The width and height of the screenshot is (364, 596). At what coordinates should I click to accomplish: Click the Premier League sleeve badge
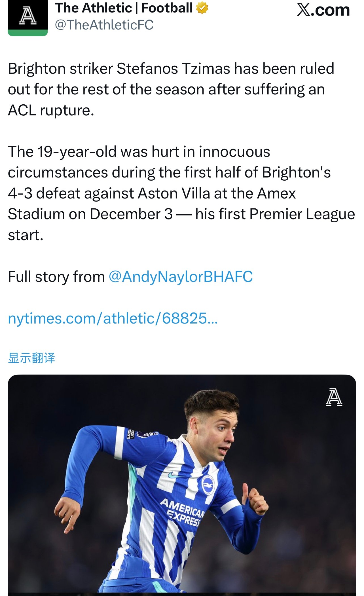pos(147,434)
